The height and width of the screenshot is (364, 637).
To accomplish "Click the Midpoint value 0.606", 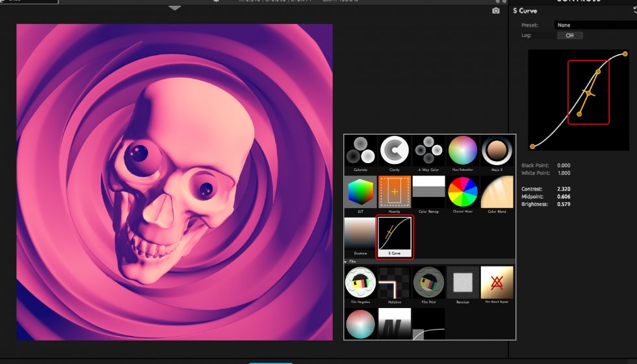I will coord(564,196).
